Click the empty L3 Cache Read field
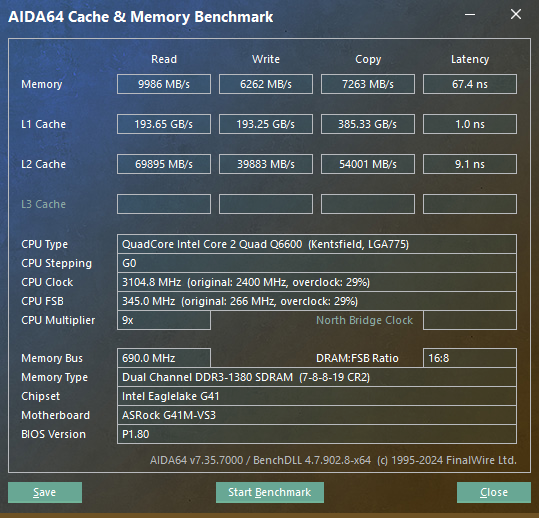Screen dimensions: 539x518 [x=164, y=204]
